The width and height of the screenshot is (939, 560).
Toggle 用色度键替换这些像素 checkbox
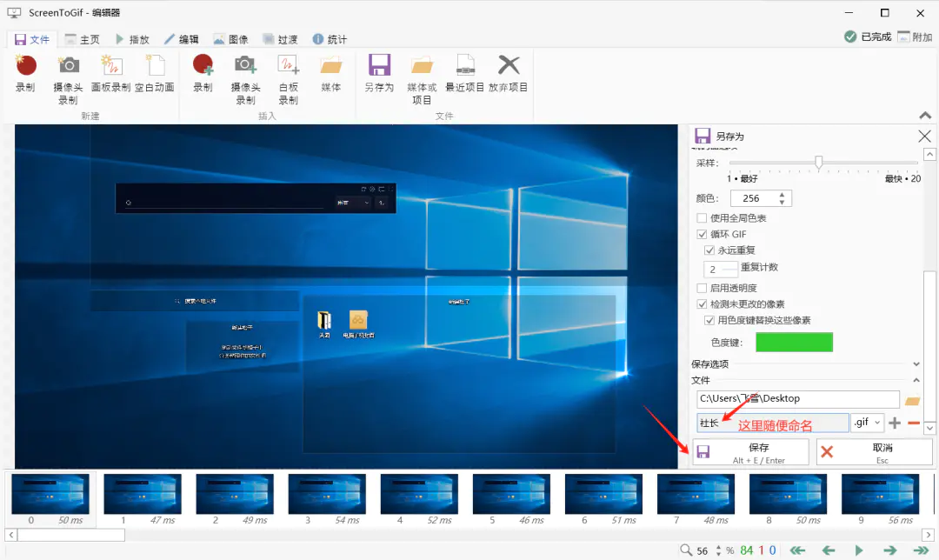click(x=709, y=320)
